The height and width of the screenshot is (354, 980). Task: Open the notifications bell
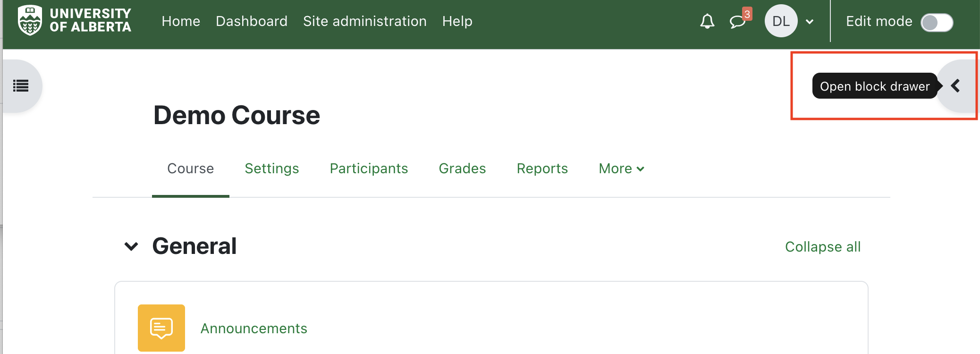[x=707, y=21]
